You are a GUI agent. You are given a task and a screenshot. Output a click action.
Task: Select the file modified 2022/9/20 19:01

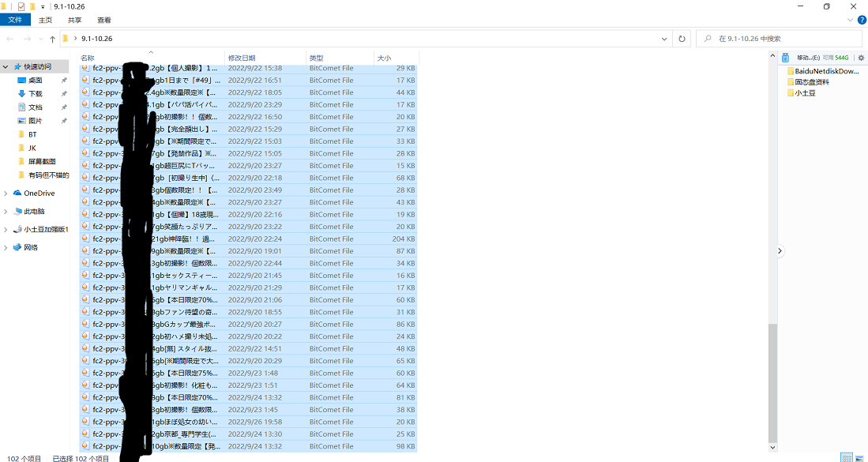(248, 250)
